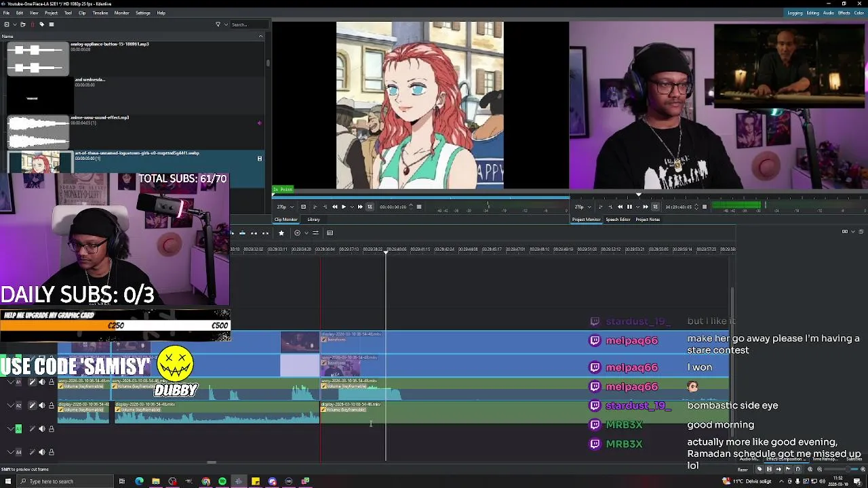
Task: Switch to the Project Notes tab
Action: pyautogui.click(x=648, y=220)
